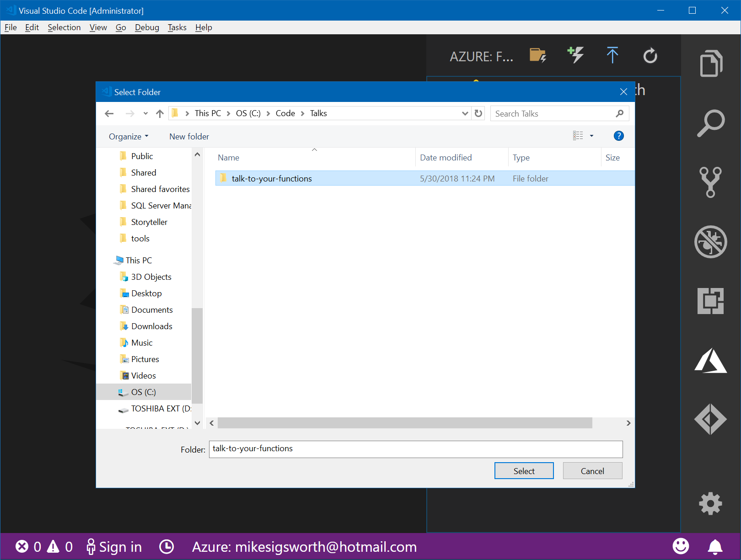Viewport: 741px width, 560px height.
Task: Select Downloads in the navigation pane
Action: [x=152, y=326]
